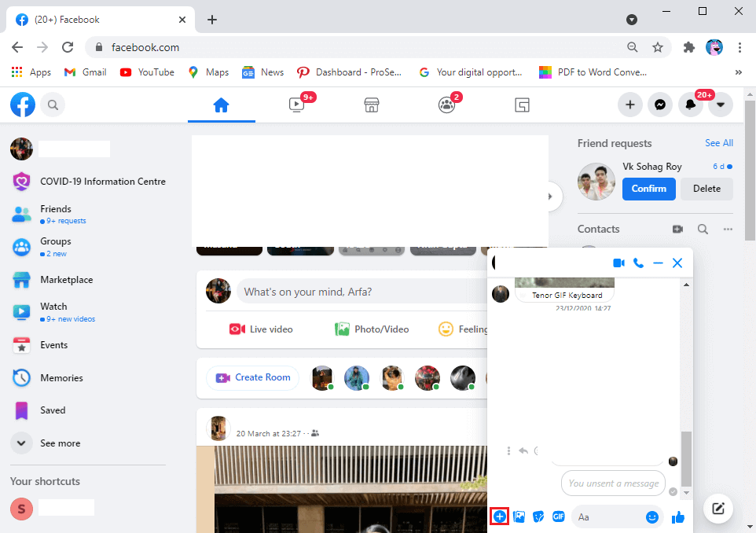The image size is (756, 533).
Task: Open Vk Sohag Roy profile picture
Action: 596,182
